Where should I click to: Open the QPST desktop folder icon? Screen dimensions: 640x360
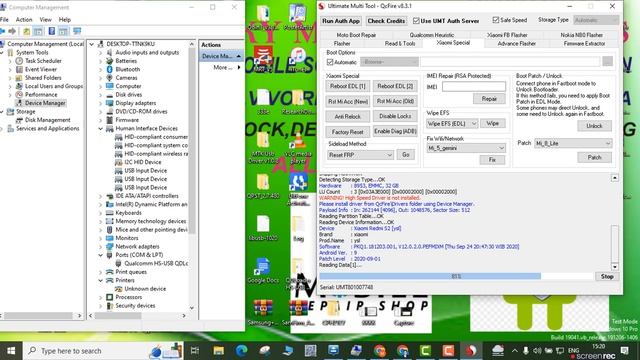point(263,186)
